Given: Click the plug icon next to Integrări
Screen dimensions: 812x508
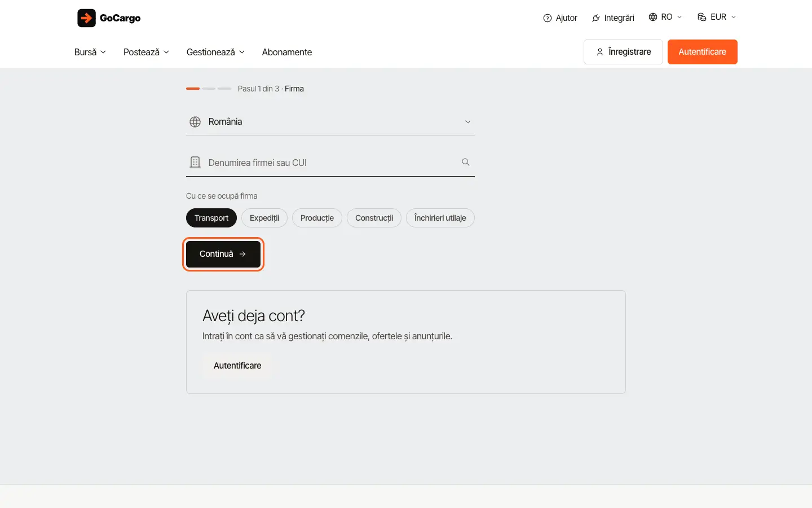Looking at the screenshot, I should 595,18.
